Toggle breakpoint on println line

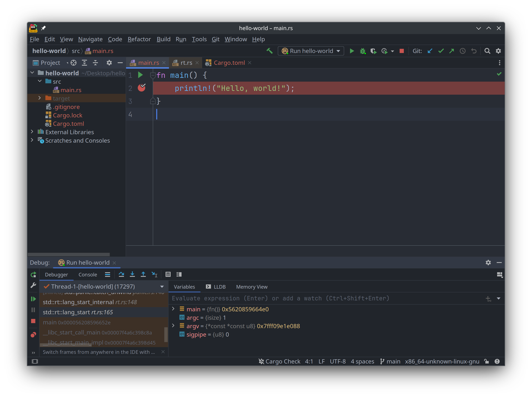142,88
